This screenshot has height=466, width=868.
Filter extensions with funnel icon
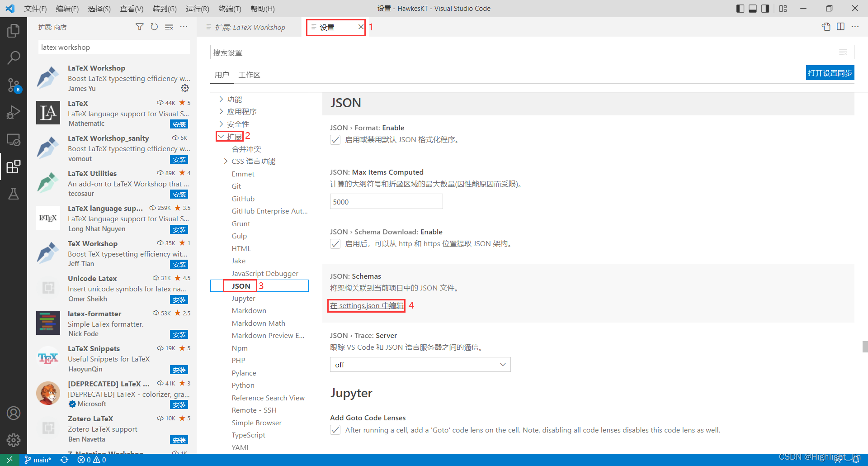(140, 27)
